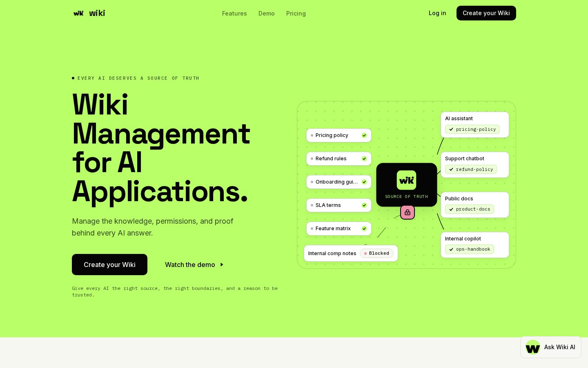Click the green check on Onboarding guide
The height and width of the screenshot is (368, 588).
(364, 182)
